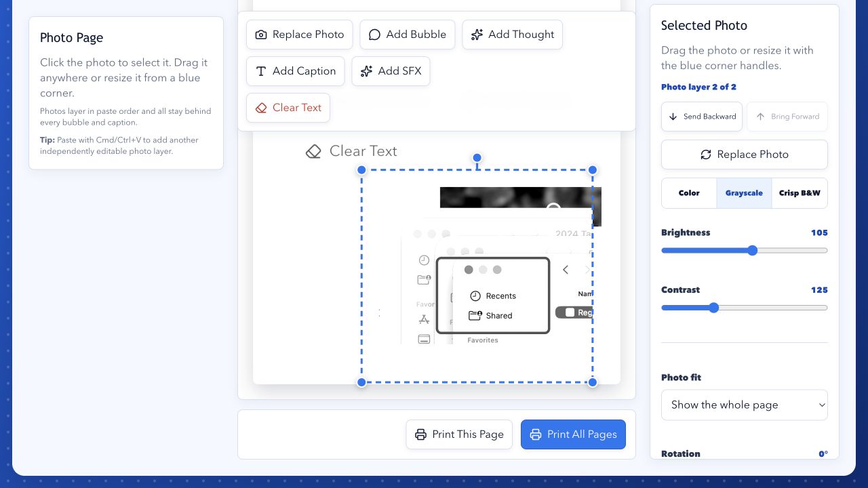The image size is (868, 488).
Task: Insert a thought bubble via Add Thought
Action: pos(512,35)
